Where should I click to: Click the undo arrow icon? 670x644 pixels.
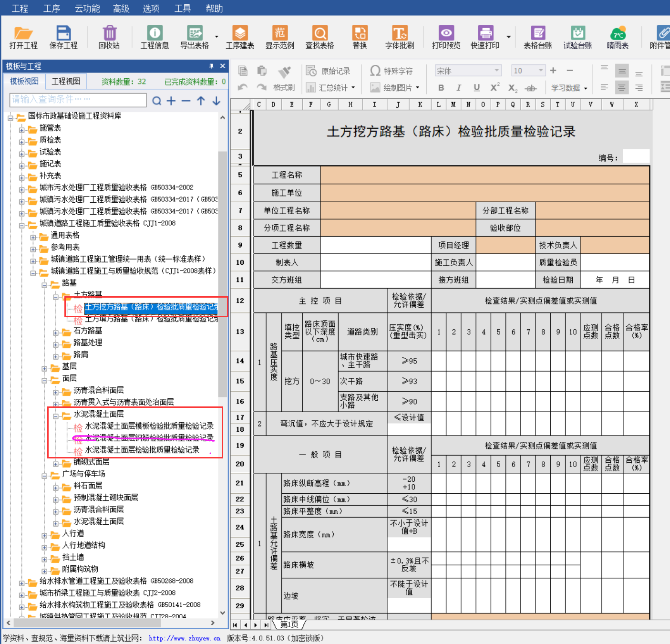point(243,87)
